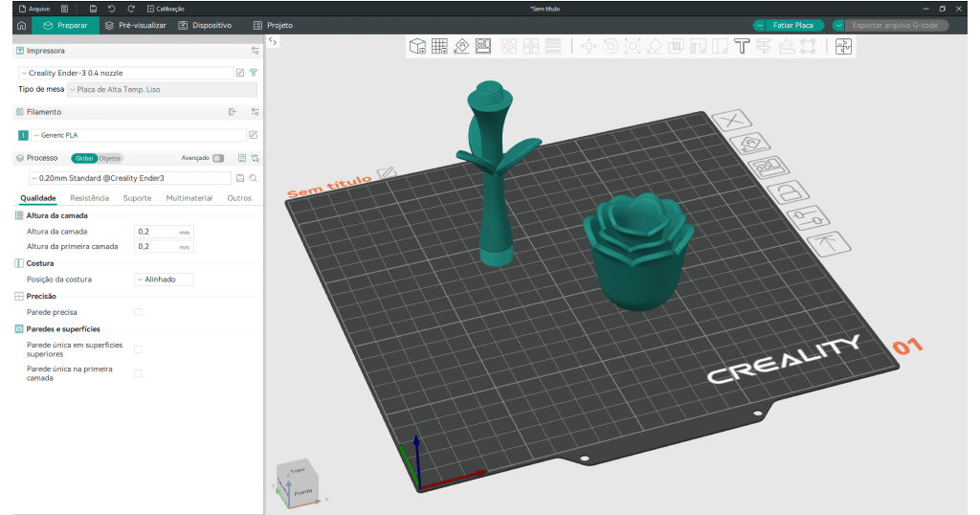
Task: Click the view orientation cube
Action: point(298,481)
